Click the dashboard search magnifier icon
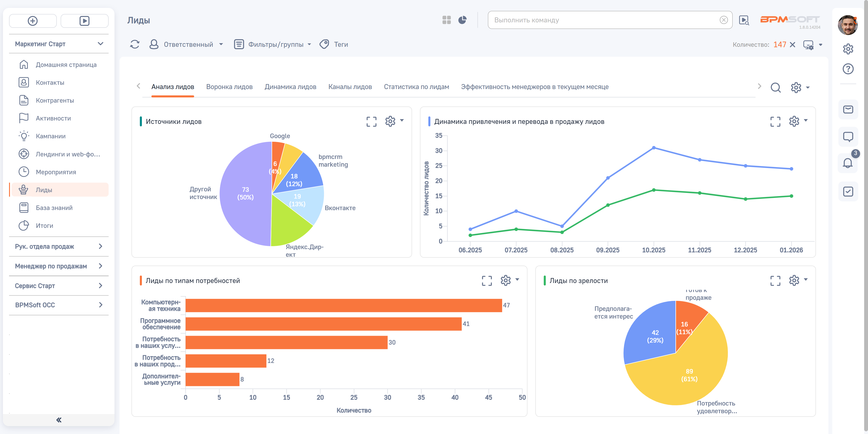The image size is (868, 434). (x=775, y=87)
